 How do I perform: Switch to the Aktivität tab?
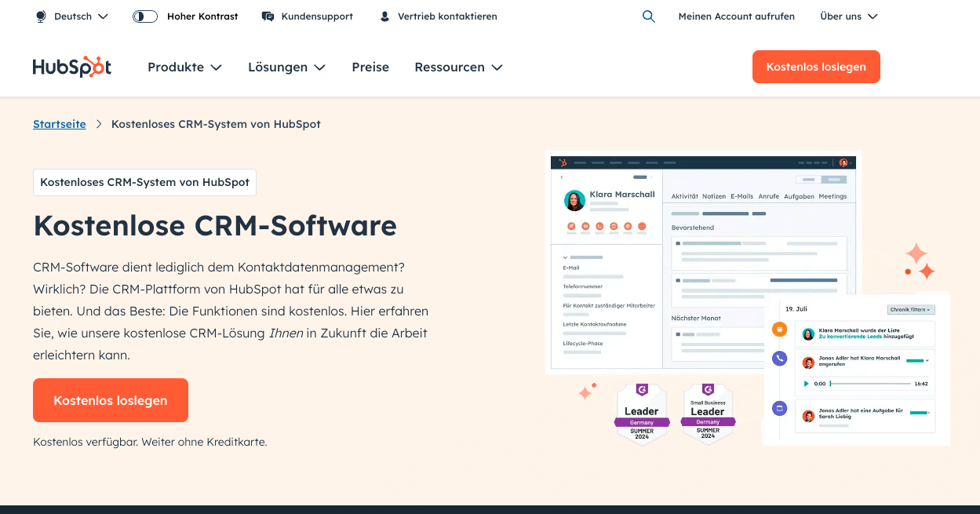point(685,196)
